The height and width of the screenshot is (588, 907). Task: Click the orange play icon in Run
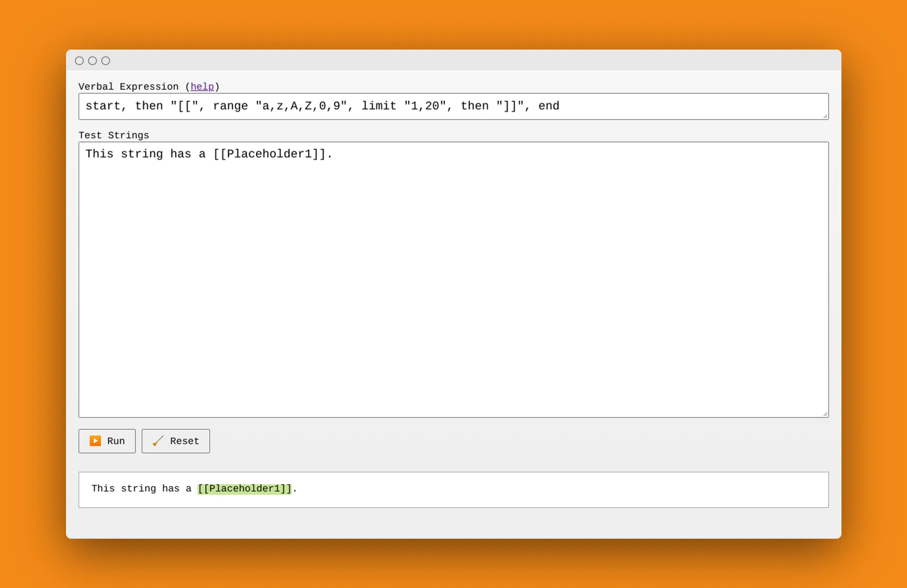click(x=95, y=441)
